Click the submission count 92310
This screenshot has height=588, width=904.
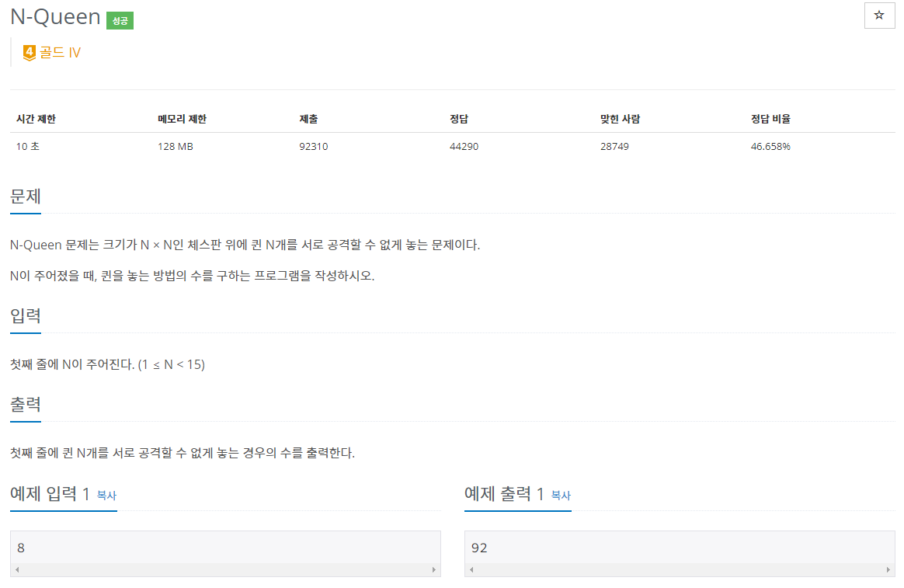[314, 147]
